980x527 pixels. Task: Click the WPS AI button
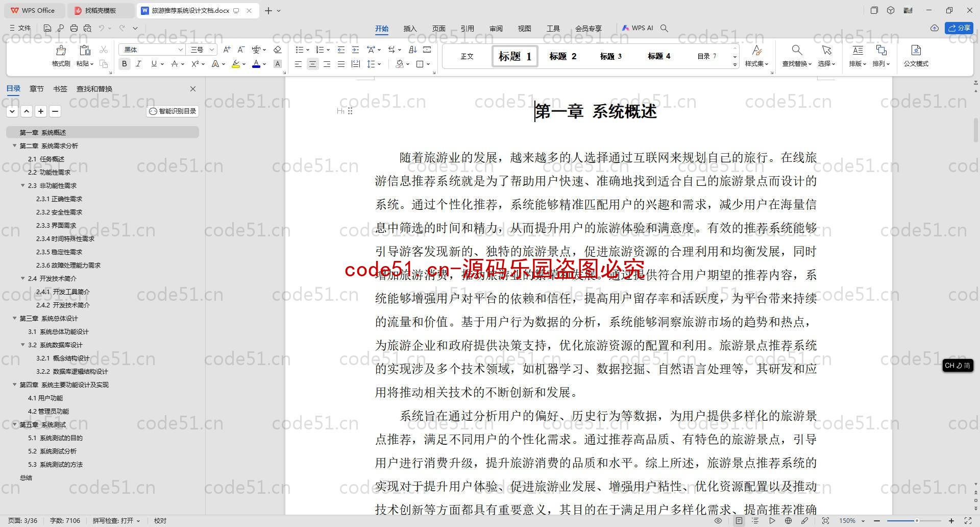[638, 28]
